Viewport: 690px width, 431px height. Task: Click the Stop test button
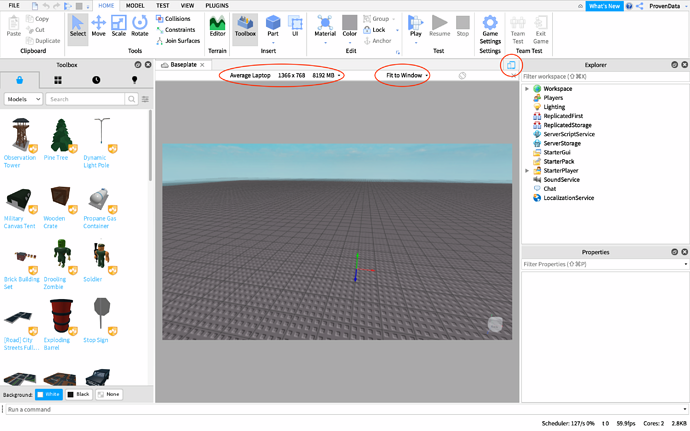pos(462,26)
